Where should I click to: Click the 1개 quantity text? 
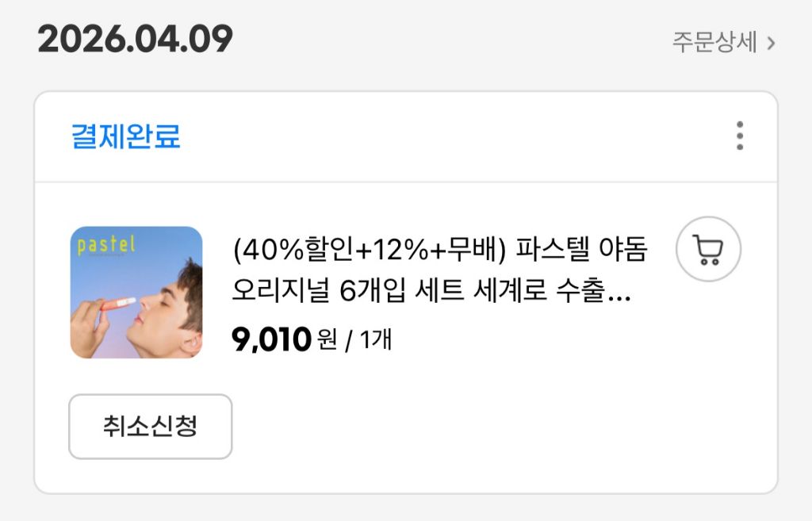click(x=376, y=340)
